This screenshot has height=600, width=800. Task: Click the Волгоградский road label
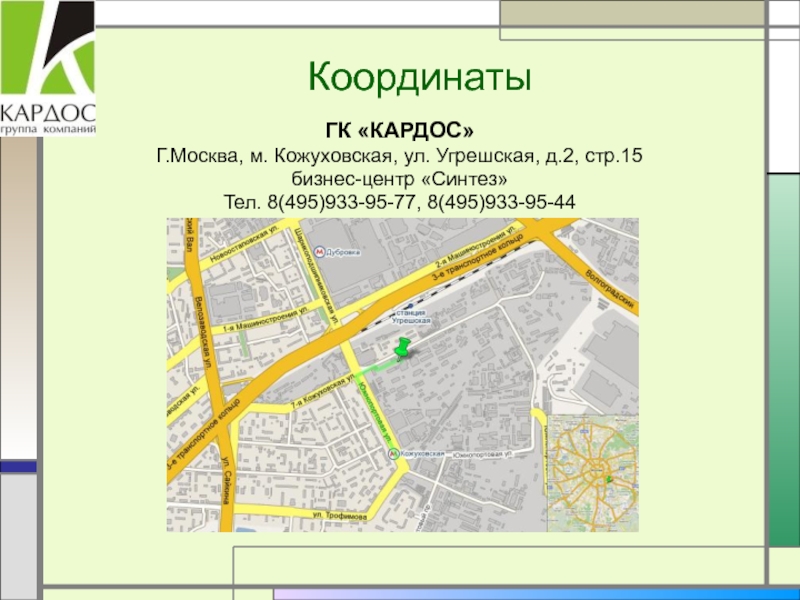(611, 290)
